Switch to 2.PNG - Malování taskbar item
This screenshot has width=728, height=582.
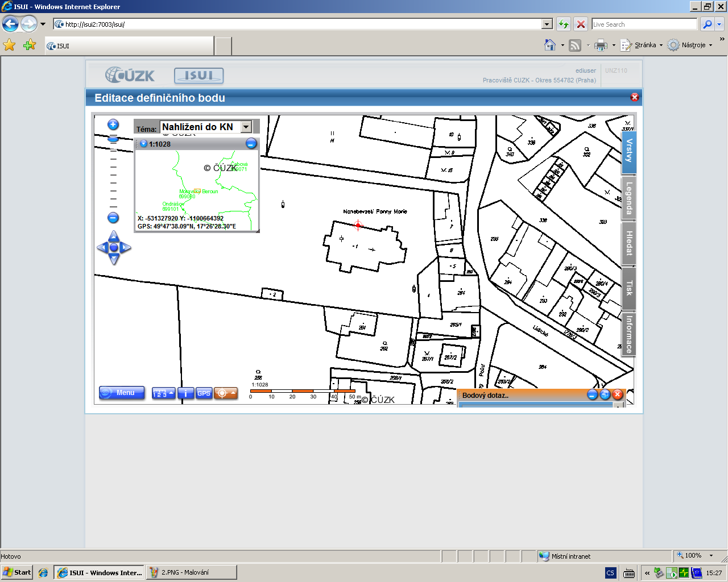point(191,572)
